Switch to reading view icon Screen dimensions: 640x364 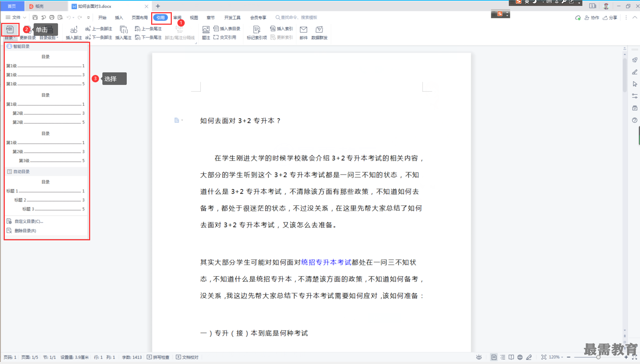click(511, 357)
